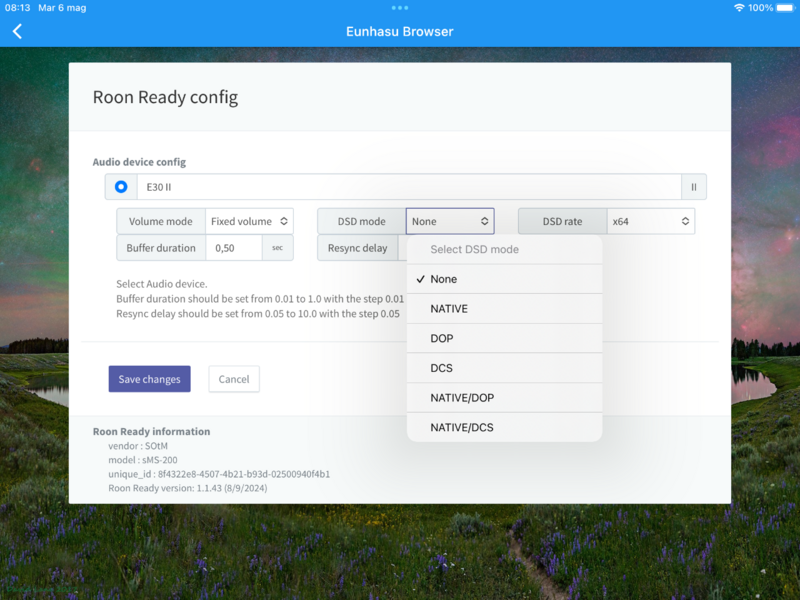Select the E30 II radio button
The height and width of the screenshot is (600, 800).
click(x=121, y=187)
